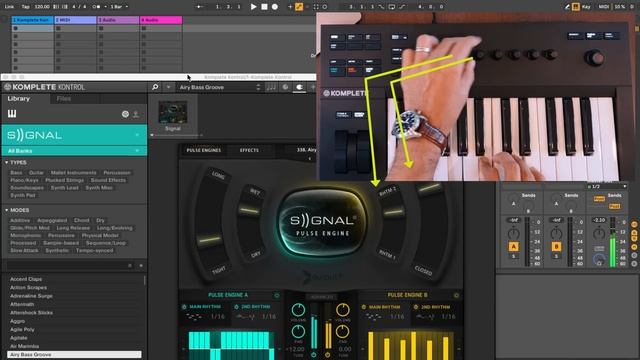Select the 3 Audio track header

click(x=118, y=20)
